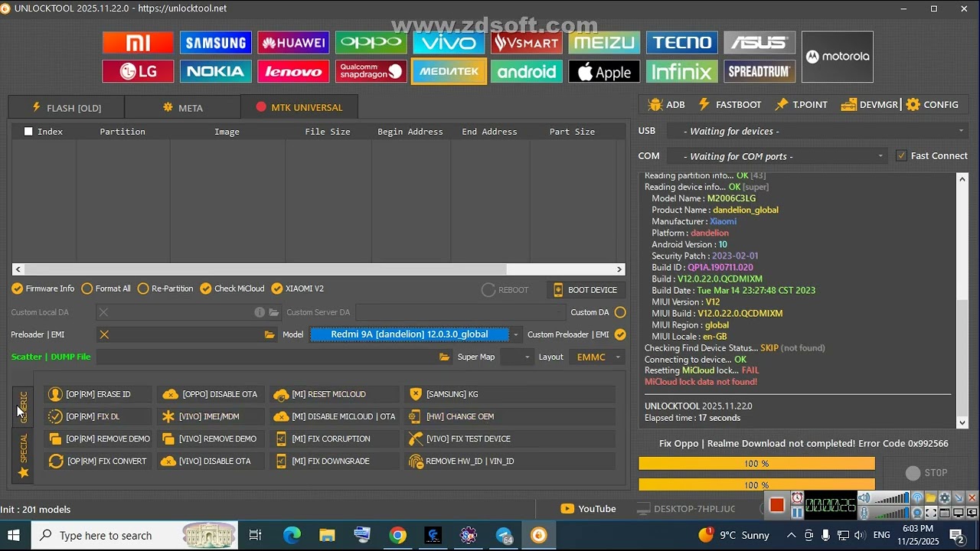980x551 pixels.
Task: Browse Custom Local DA folder icon
Action: pos(274,312)
